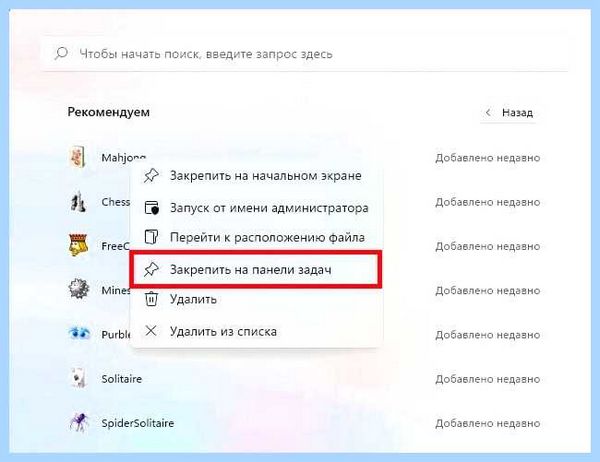Choose Запуск от имени администратора
This screenshot has width=600, height=462.
(256, 208)
